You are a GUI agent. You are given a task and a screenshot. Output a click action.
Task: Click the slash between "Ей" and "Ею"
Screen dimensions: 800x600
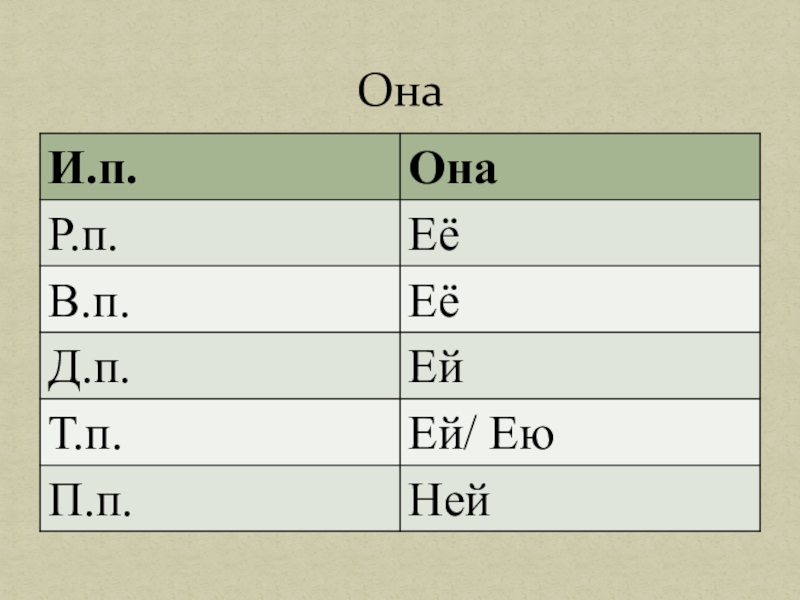click(472, 433)
